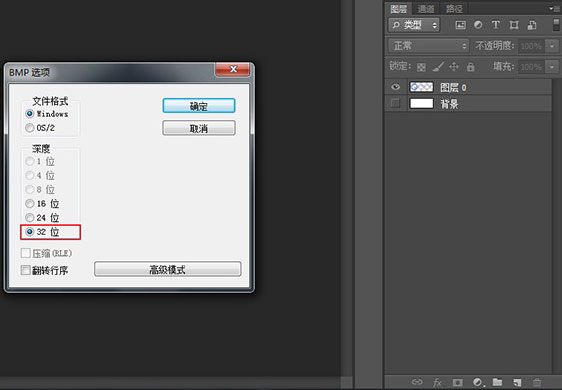
Task: Switch to the 通道 tab
Action: (x=426, y=9)
